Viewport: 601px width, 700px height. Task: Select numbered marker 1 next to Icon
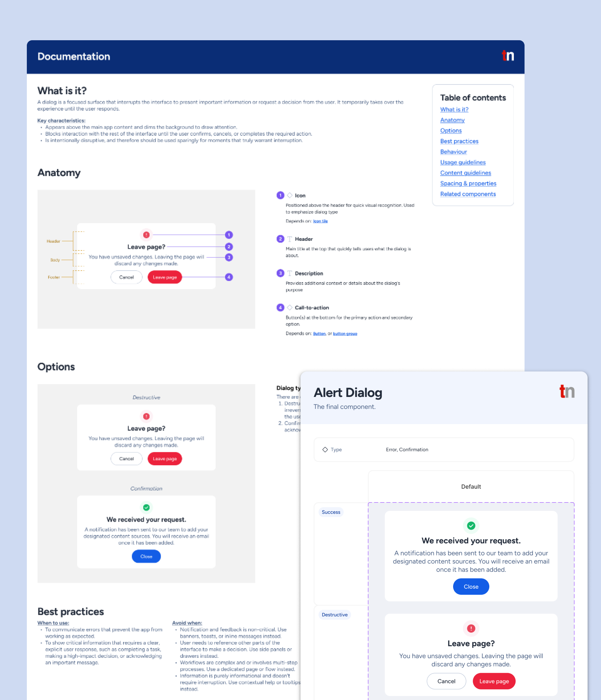280,195
